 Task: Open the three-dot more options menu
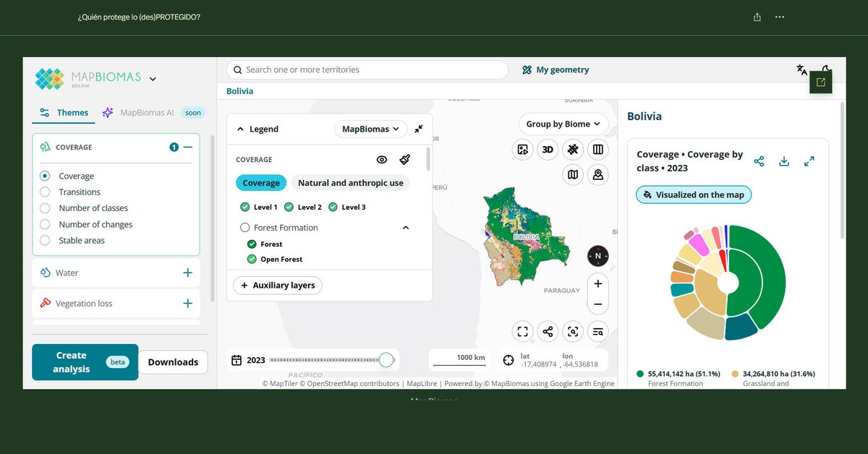[x=780, y=17]
